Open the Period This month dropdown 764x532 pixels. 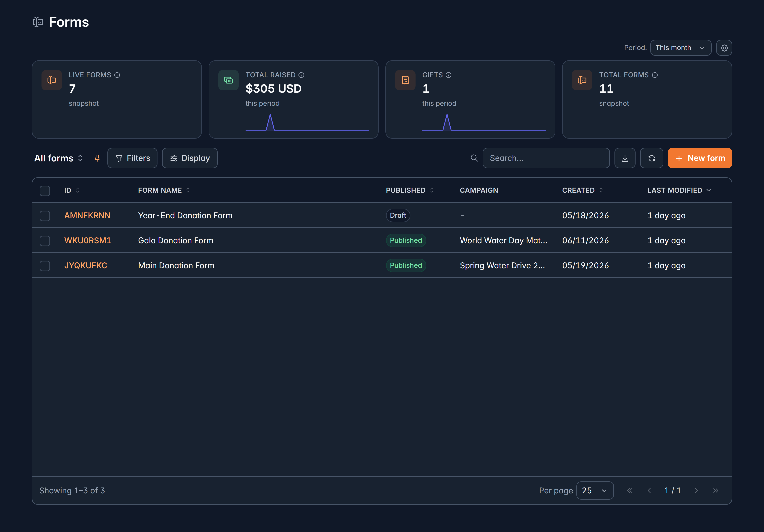pos(680,48)
